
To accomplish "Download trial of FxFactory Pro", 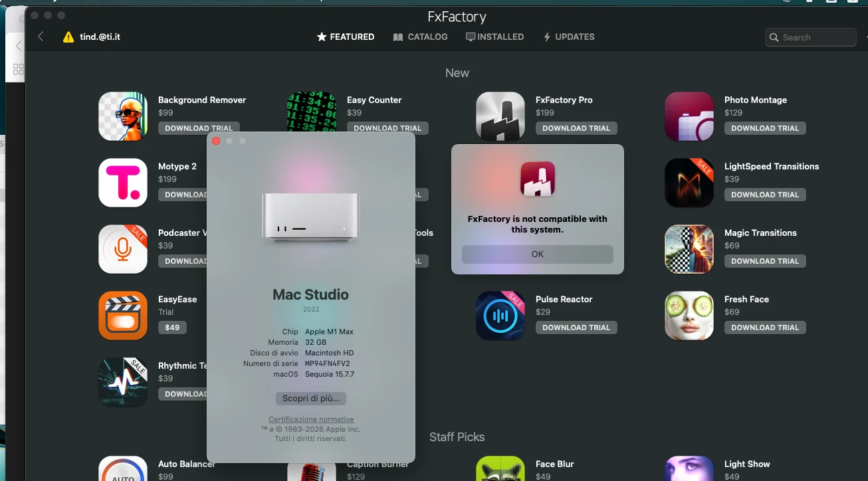I will 576,128.
